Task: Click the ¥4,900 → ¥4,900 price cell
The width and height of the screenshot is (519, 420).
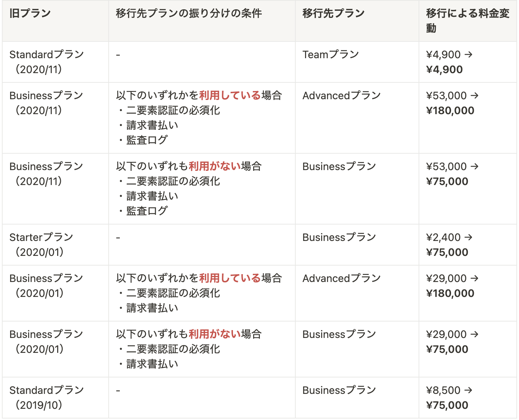Action: (449, 62)
